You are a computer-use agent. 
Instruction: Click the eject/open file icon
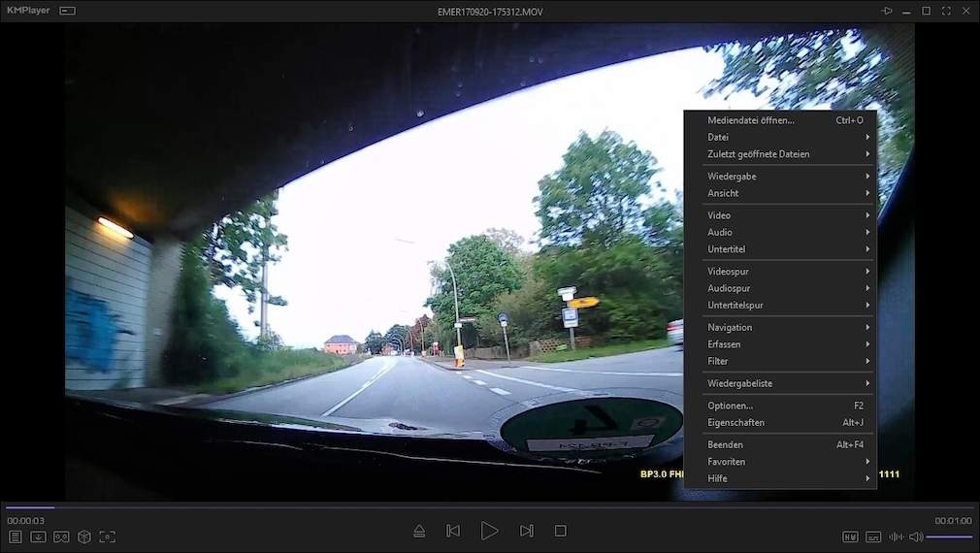pyautogui.click(x=419, y=531)
